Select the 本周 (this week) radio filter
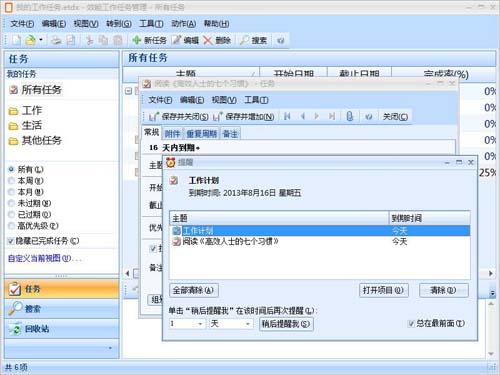Screen dimensions: 500x375 pyautogui.click(x=11, y=181)
